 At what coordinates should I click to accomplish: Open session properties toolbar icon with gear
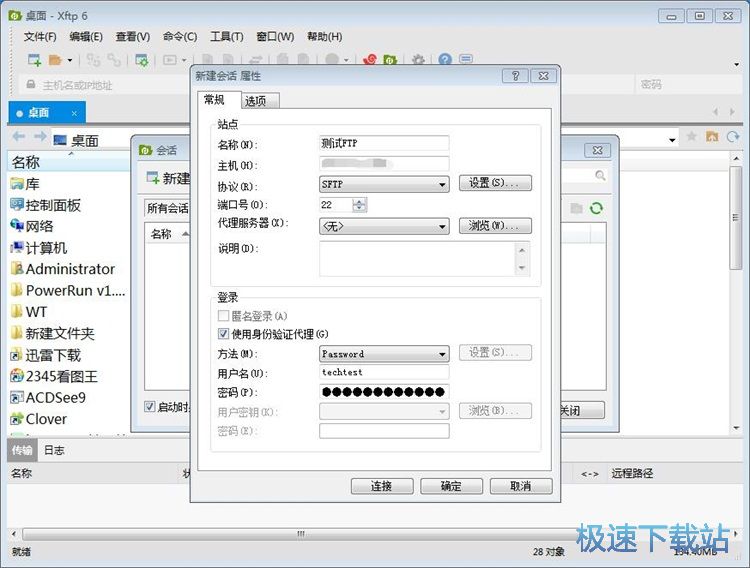coord(142,60)
